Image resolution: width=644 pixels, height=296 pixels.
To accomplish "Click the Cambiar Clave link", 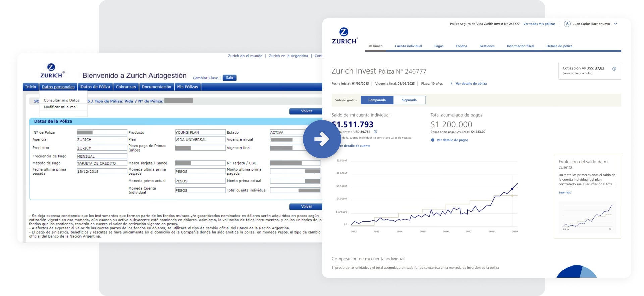I will coord(205,78).
